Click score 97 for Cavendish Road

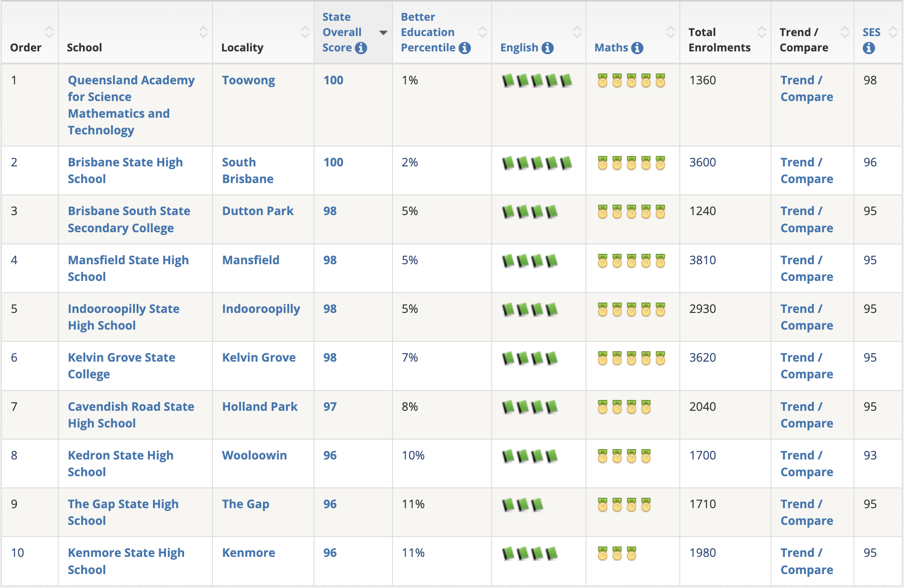tap(330, 407)
